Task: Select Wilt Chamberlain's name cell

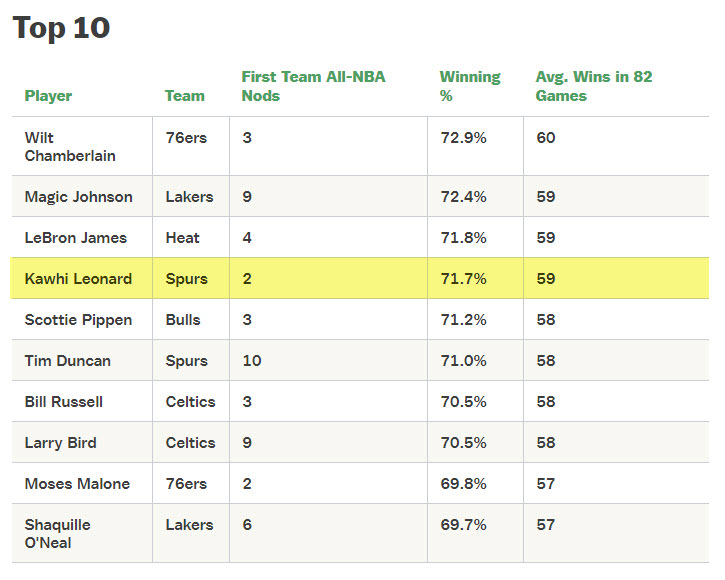Action: point(70,146)
